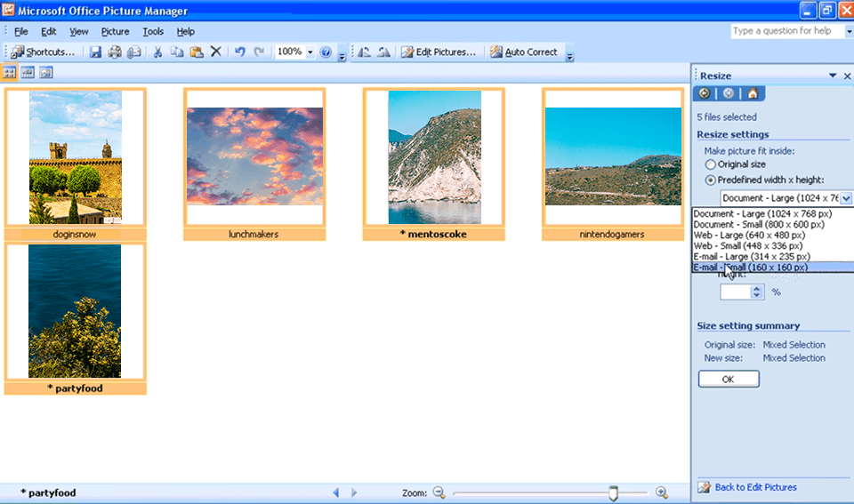Click the E-mail pictures icon
The width and height of the screenshot is (854, 504).
click(133, 52)
